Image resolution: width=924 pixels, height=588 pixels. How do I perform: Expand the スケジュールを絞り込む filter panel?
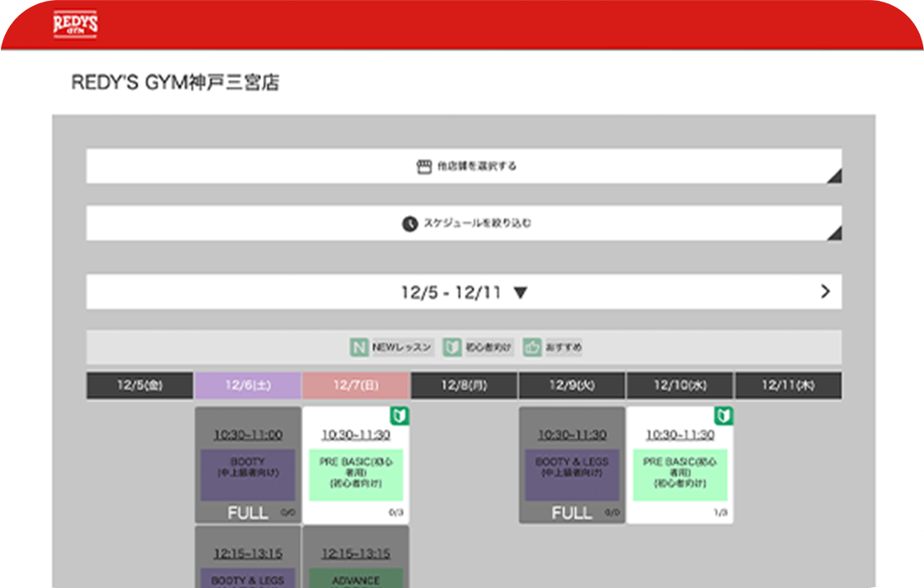click(464, 224)
